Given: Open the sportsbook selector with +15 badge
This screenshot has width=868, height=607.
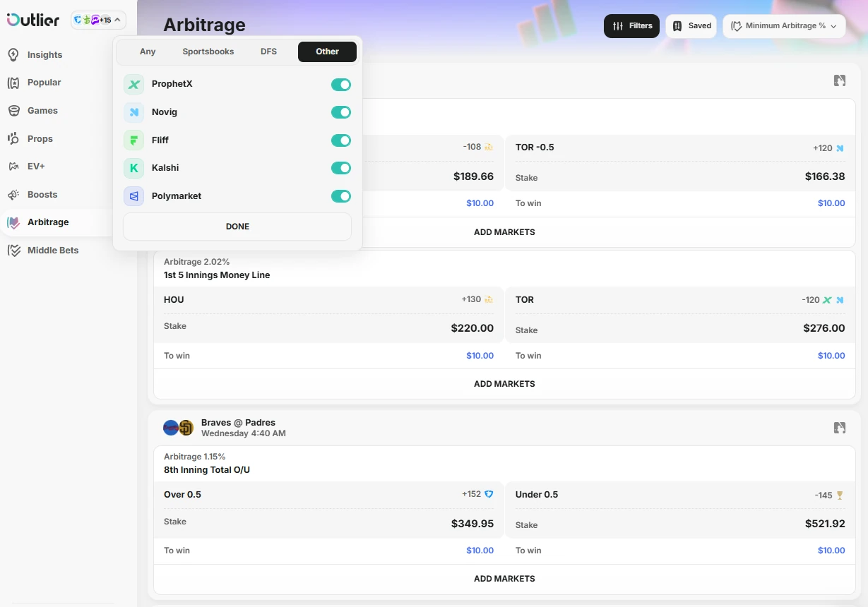Looking at the screenshot, I should 98,20.
